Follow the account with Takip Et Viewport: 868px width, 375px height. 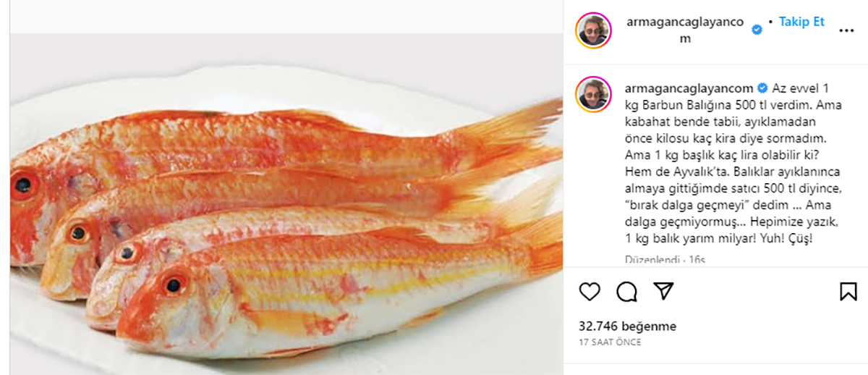click(801, 22)
